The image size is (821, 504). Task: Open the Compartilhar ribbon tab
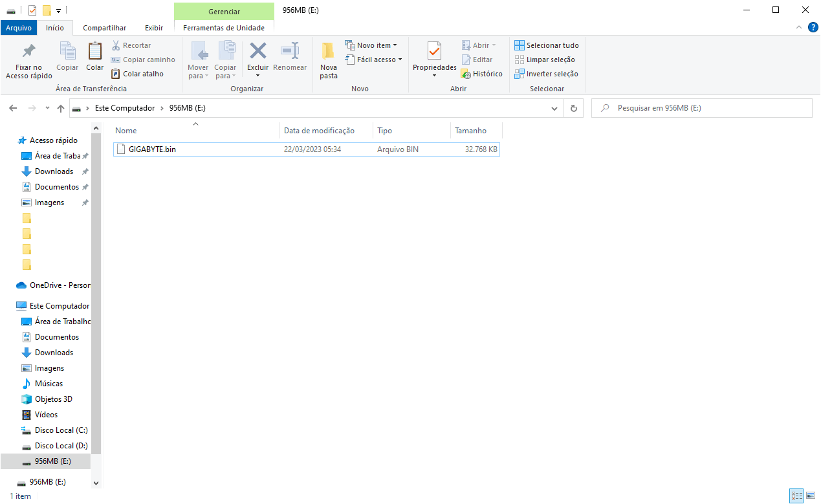point(105,28)
